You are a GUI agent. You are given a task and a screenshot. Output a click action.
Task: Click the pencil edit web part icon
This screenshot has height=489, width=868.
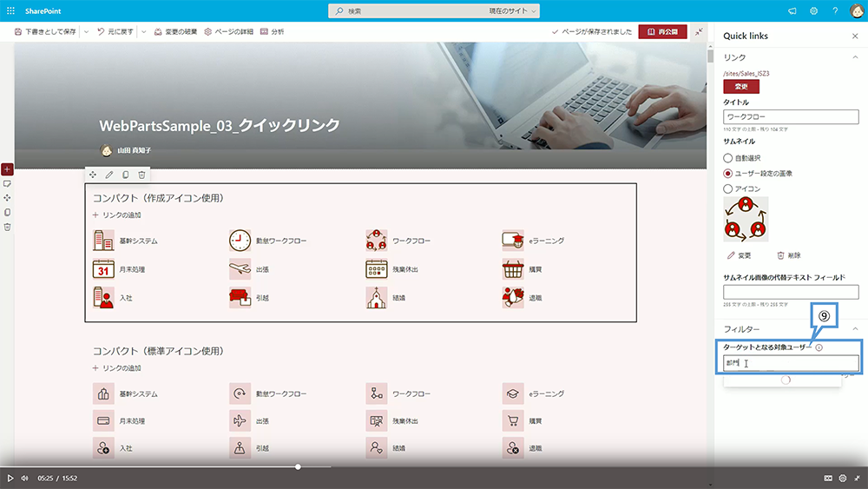[x=109, y=175]
